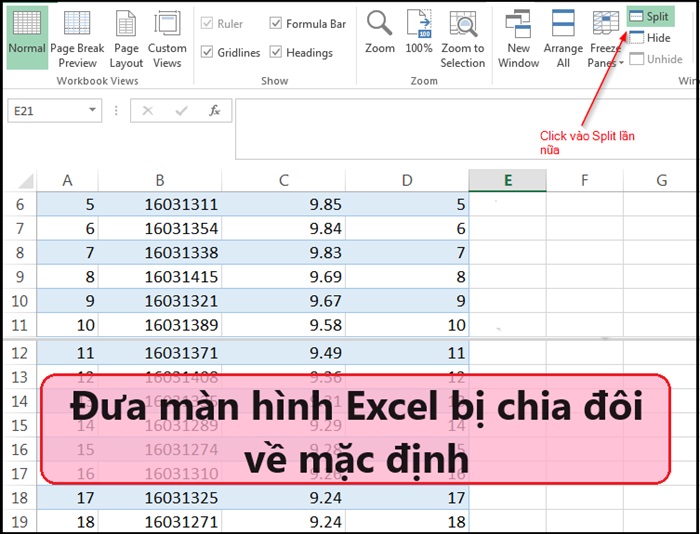Select column D header
Screen dimensions: 700x534
click(407, 181)
